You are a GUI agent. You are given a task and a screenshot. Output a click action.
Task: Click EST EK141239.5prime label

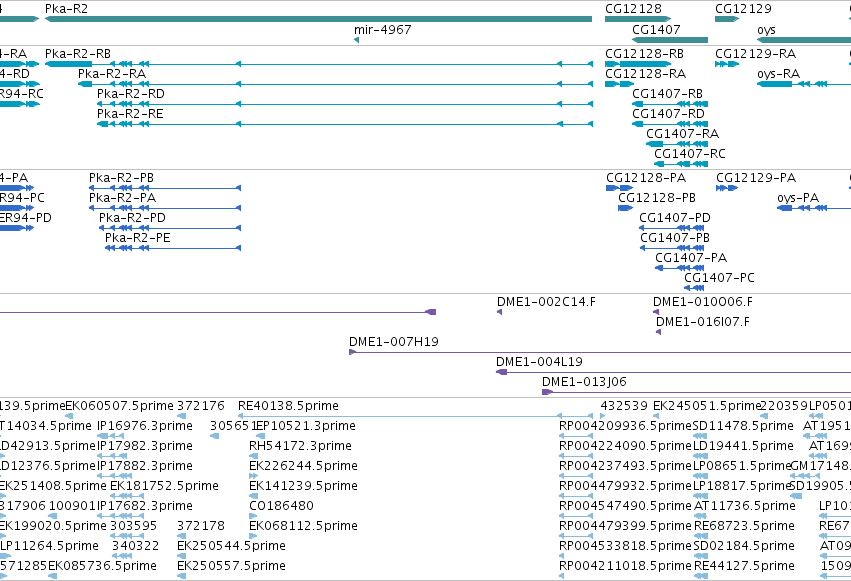303,487
